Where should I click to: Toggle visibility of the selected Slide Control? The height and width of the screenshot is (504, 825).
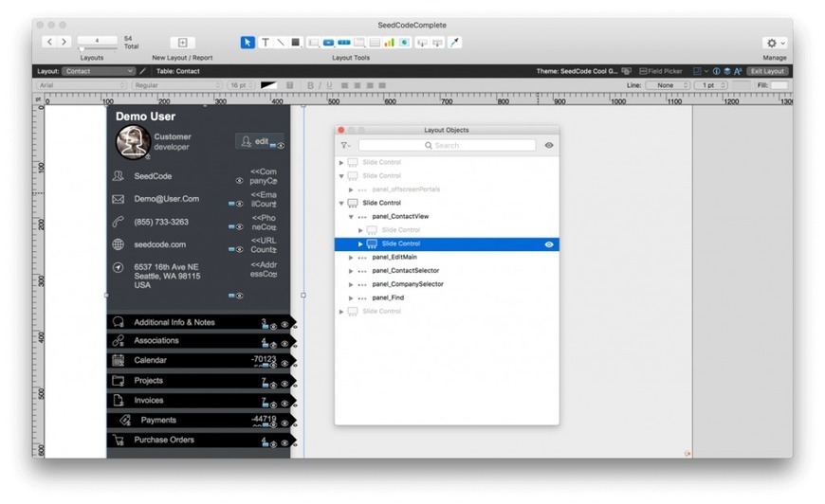(548, 243)
